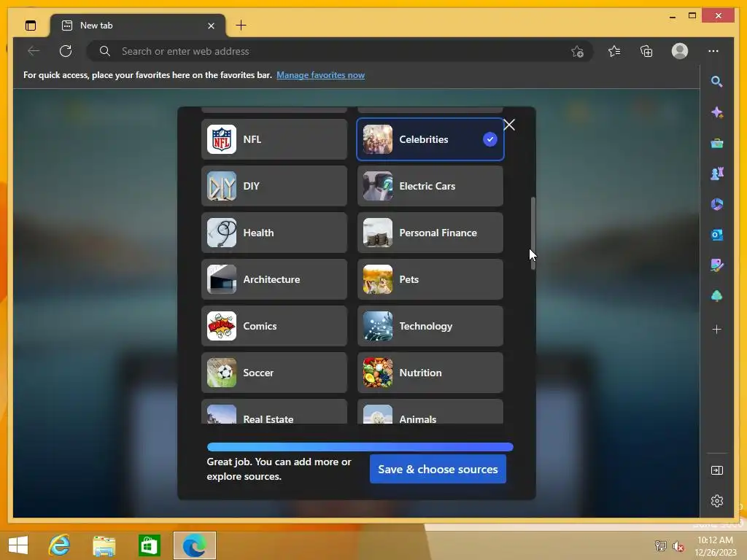747x560 pixels.
Task: Open sidebar Image Creator icon
Action: 716,265
